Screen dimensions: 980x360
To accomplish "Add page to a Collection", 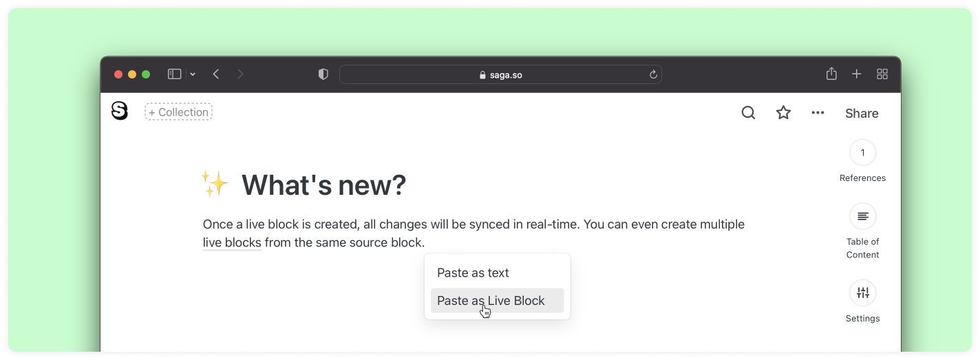I will pos(178,112).
